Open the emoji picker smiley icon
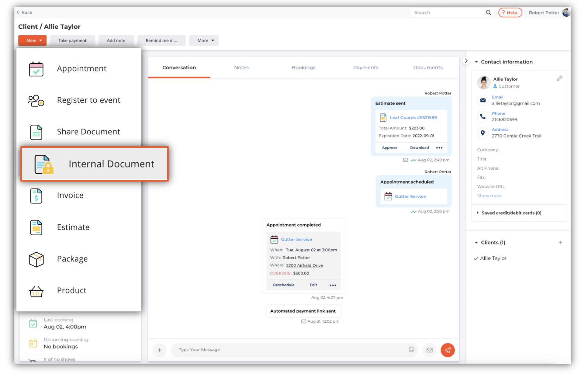Image resolution: width=588 pixels, height=374 pixels. [411, 349]
